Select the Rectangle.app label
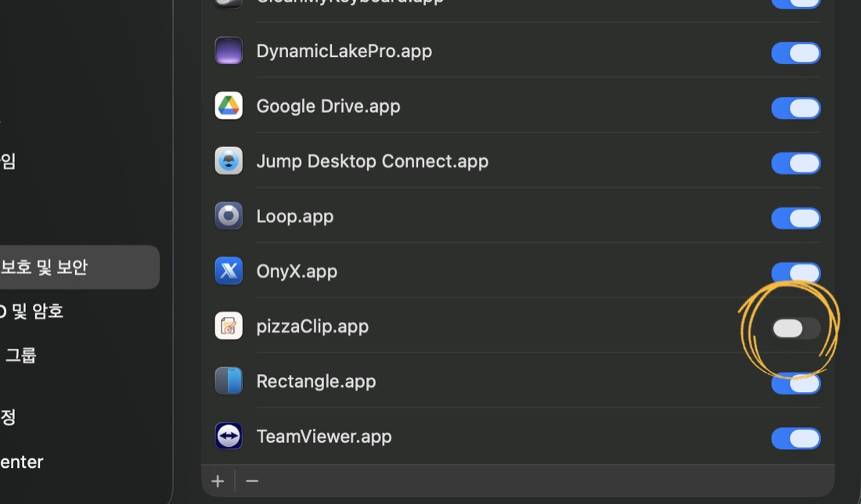 pos(316,381)
